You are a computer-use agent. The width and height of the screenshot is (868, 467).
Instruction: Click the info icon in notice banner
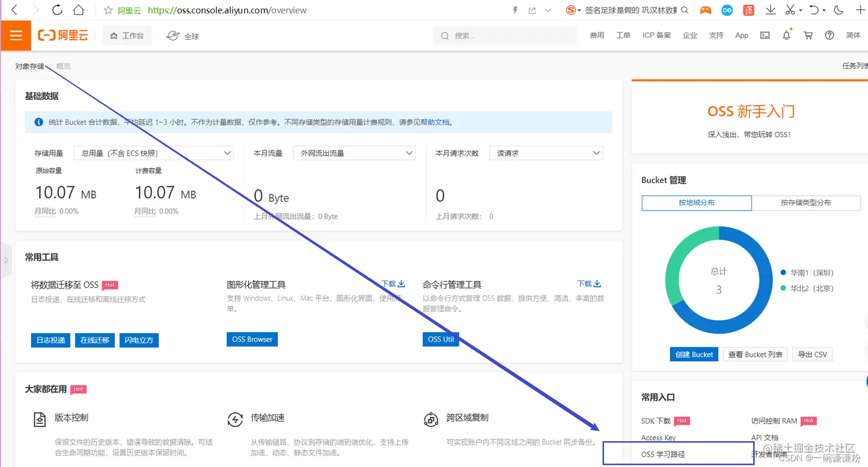[38, 122]
